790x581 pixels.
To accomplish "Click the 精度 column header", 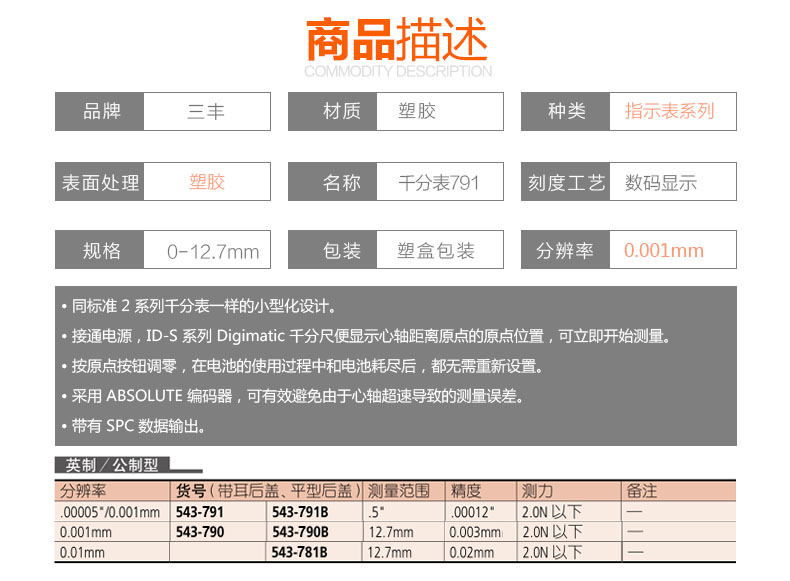I will (x=466, y=491).
